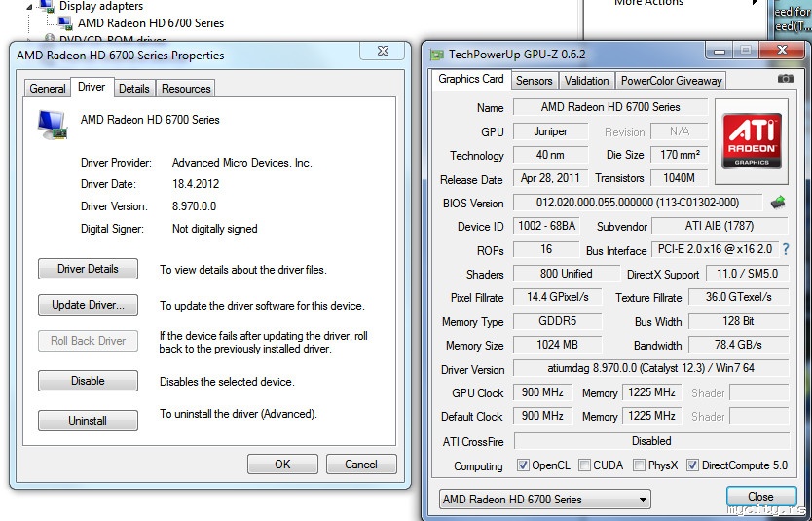812x521 pixels.
Task: Click the Device ID field 1002 - 68BA
Action: [547, 226]
